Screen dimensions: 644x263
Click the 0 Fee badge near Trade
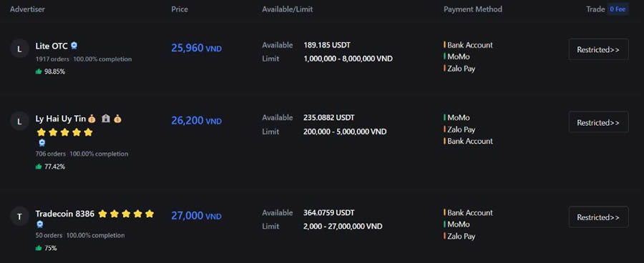(618, 9)
